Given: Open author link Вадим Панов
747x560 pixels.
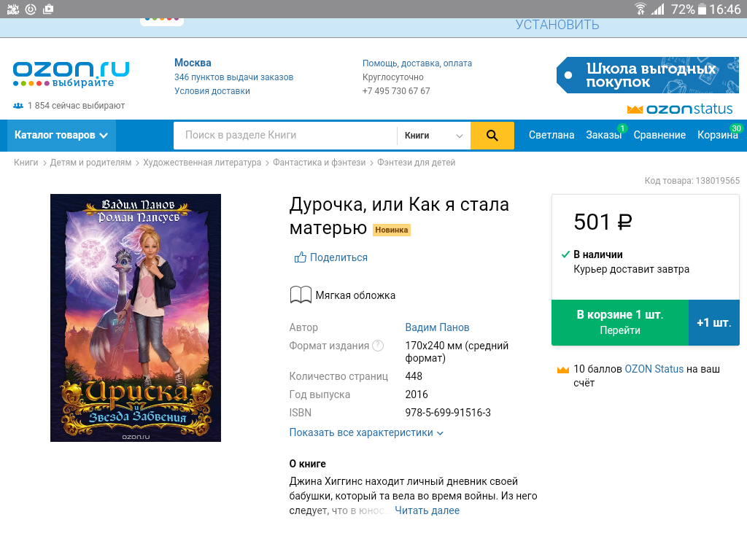Looking at the screenshot, I should pyautogui.click(x=437, y=327).
